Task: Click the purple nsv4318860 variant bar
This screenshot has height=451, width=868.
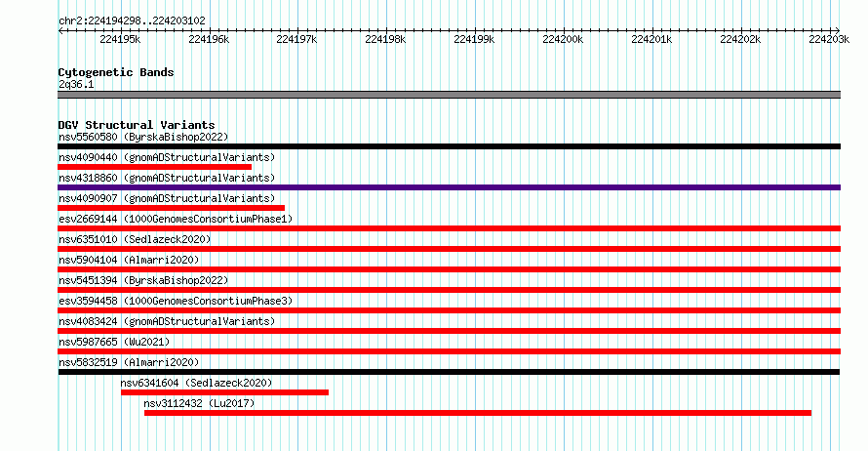Action: tap(449, 187)
